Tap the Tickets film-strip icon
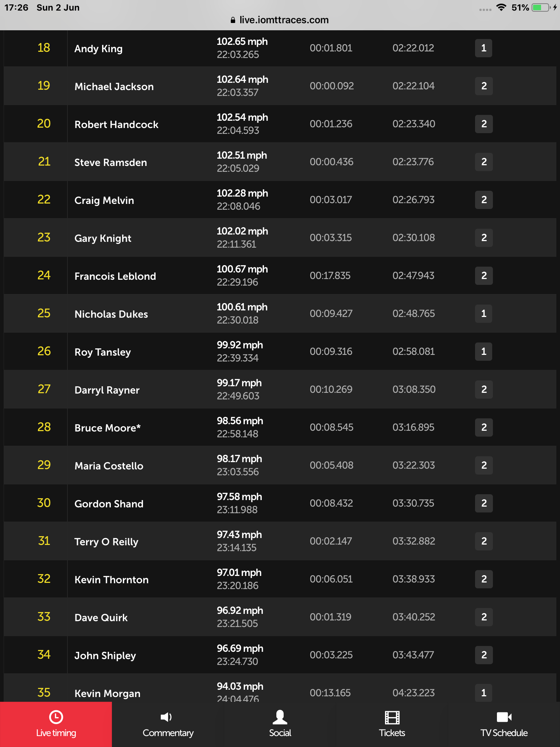Image resolution: width=560 pixels, height=747 pixels. (x=392, y=717)
